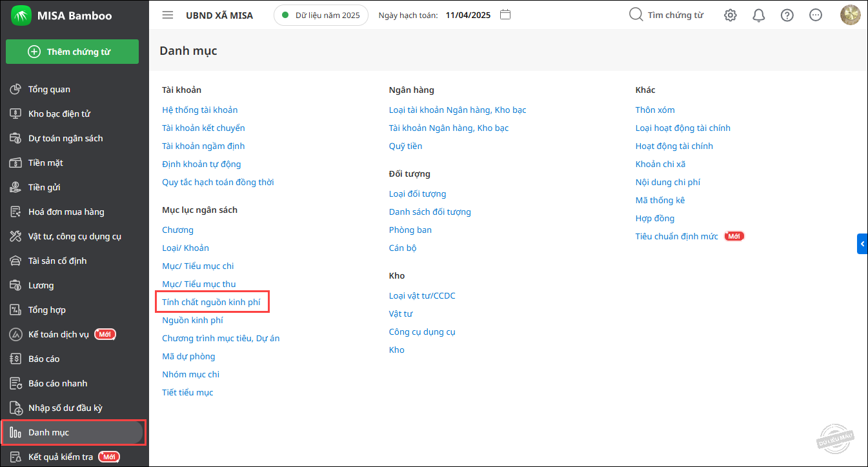Click the more options ellipsis icon
868x467 pixels.
coord(816,15)
